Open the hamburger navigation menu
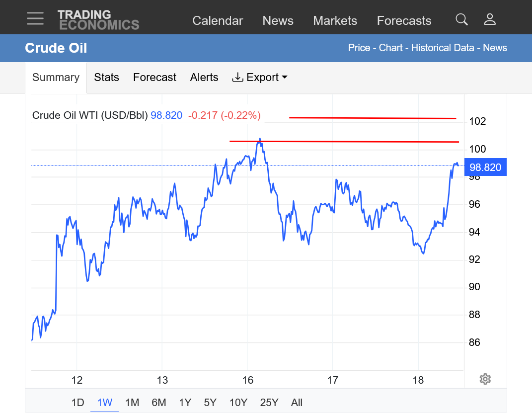This screenshot has height=415, width=532. tap(35, 19)
